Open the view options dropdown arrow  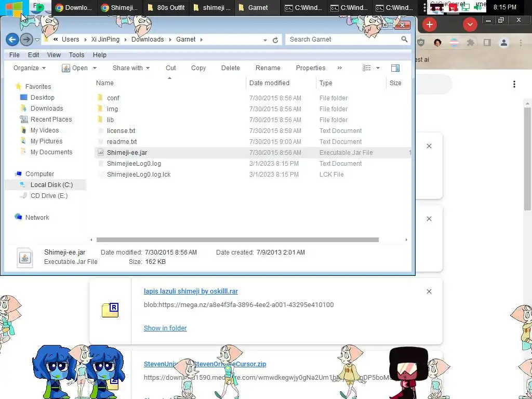[378, 68]
